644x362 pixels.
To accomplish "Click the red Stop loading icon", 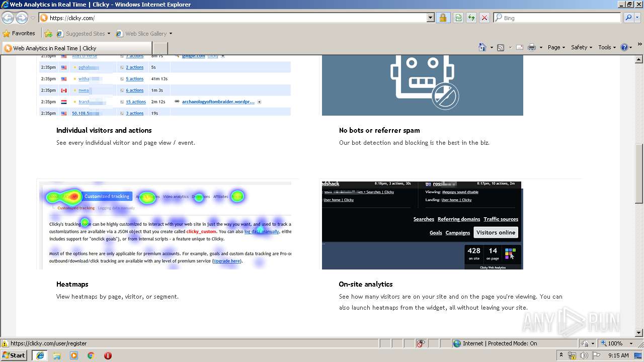I will [x=485, y=18].
